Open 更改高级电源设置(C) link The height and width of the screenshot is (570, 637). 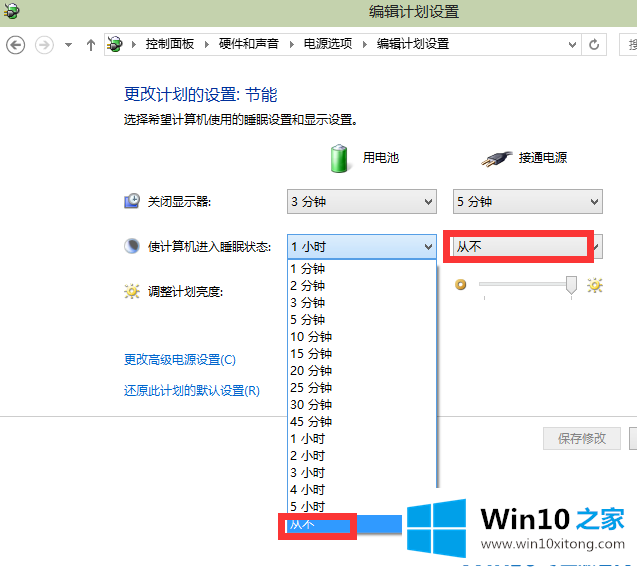click(180, 360)
